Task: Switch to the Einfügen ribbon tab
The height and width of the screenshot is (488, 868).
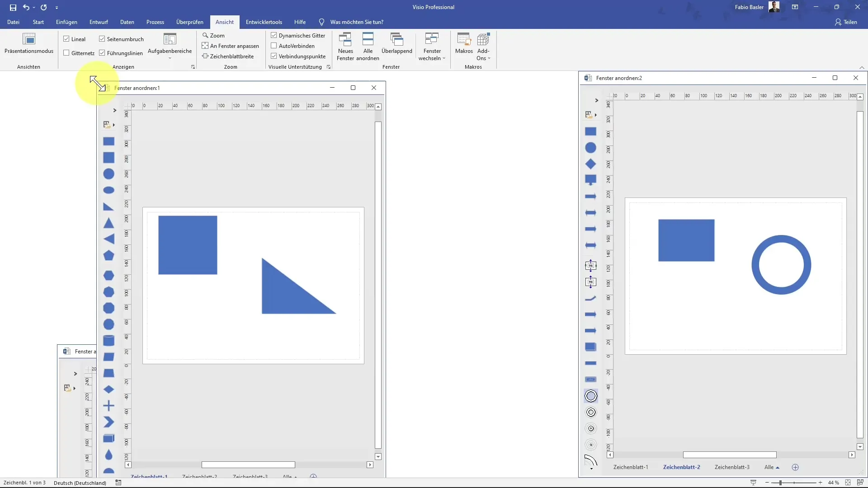Action: 66,22
